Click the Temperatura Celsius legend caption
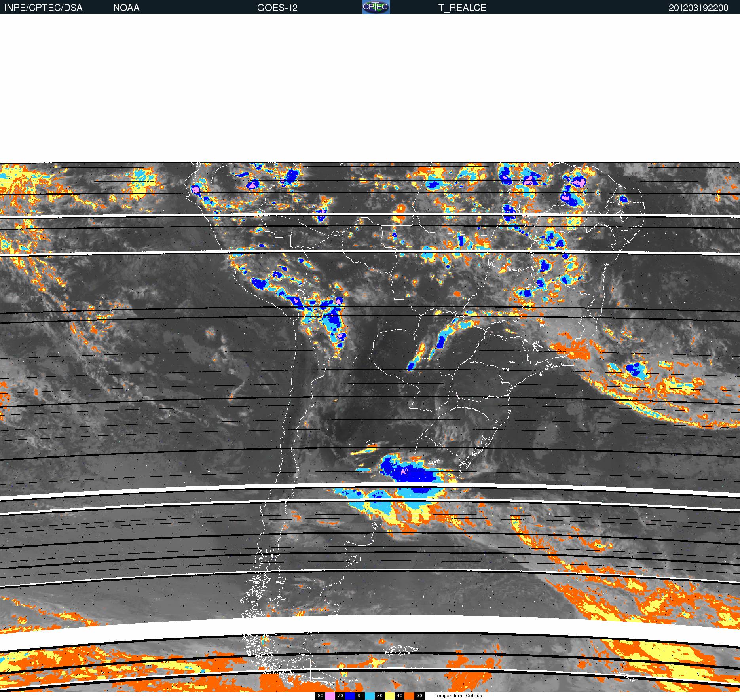The height and width of the screenshot is (700, 740). pos(458,696)
